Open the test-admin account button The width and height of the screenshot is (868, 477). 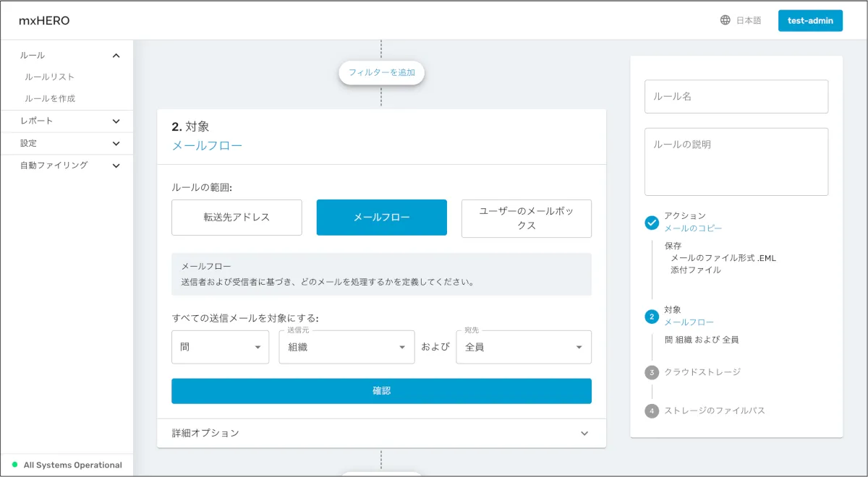coord(810,21)
